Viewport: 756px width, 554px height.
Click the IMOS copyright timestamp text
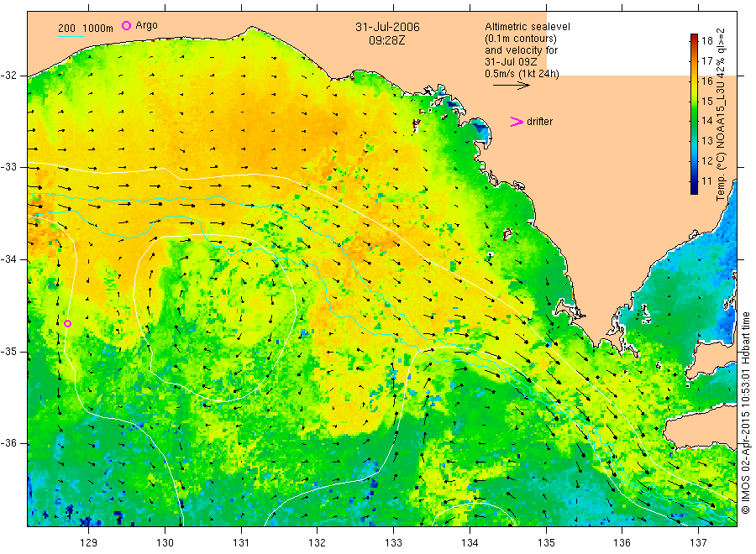[746, 413]
